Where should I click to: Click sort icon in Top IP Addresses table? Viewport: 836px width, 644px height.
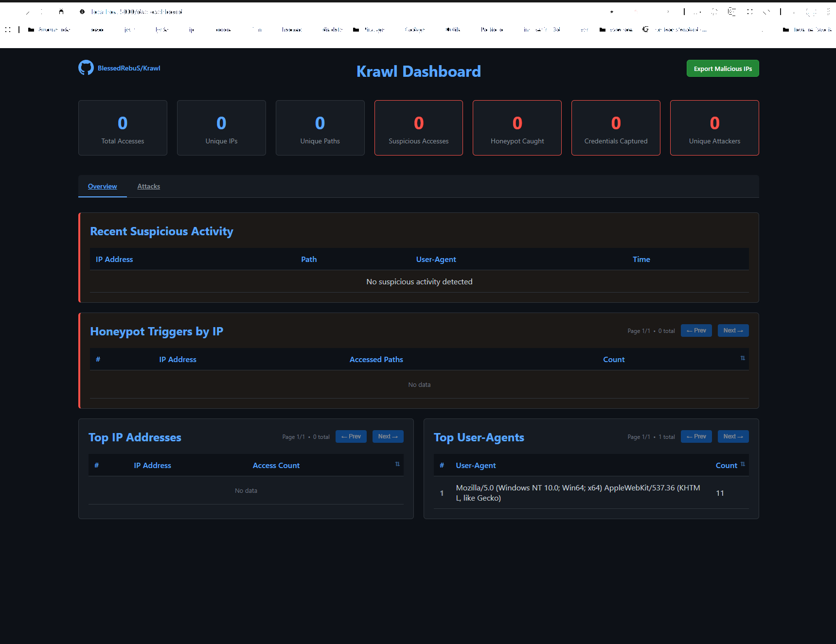pos(397,464)
